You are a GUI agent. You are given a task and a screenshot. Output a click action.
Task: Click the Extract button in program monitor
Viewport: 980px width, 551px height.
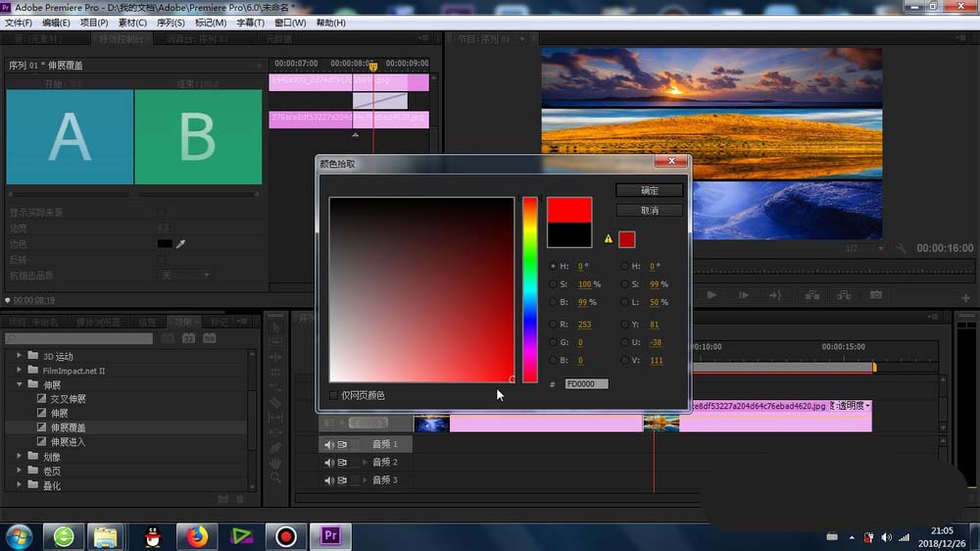pos(844,294)
